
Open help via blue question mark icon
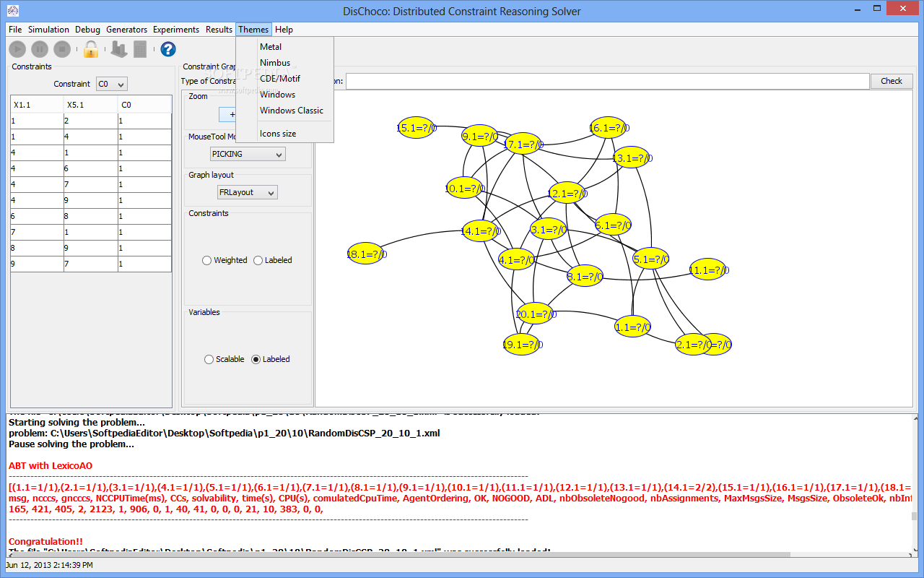pyautogui.click(x=168, y=49)
